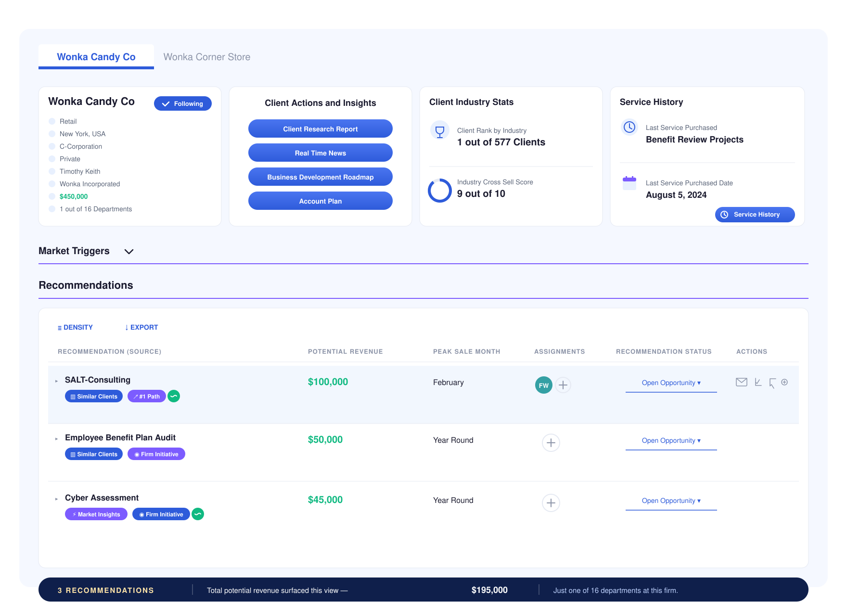Click the up-left arrow icon in SALT-Consulting actions
The image size is (847, 616).
click(772, 383)
